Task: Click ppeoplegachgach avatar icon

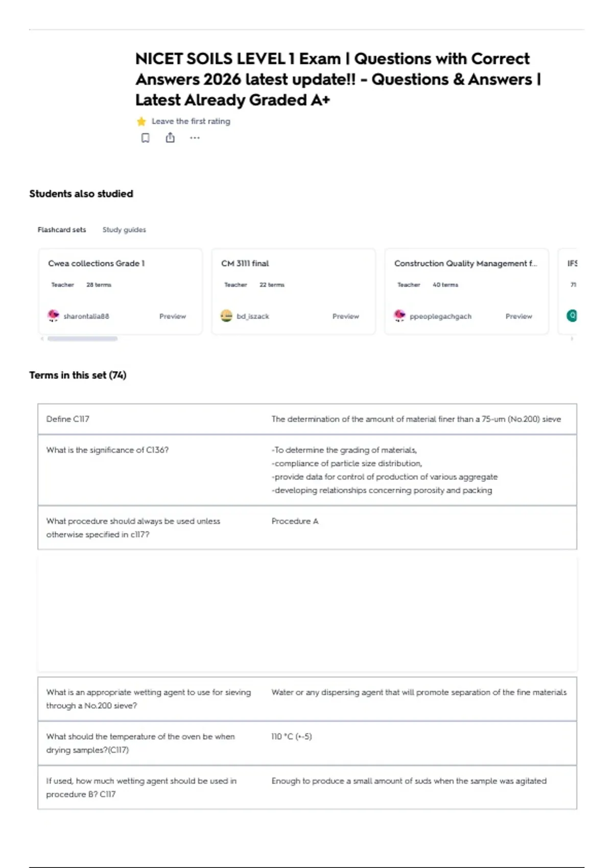Action: pos(399,316)
